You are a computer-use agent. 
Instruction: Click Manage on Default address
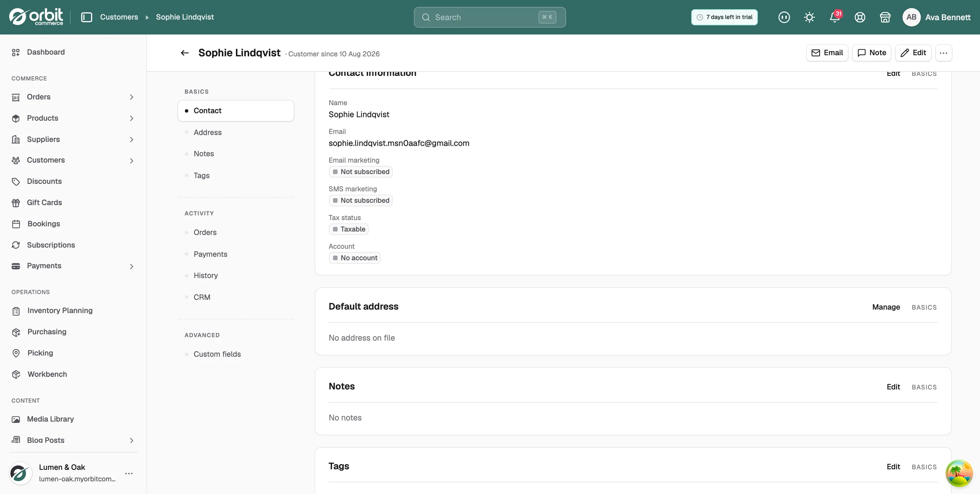[x=886, y=307]
